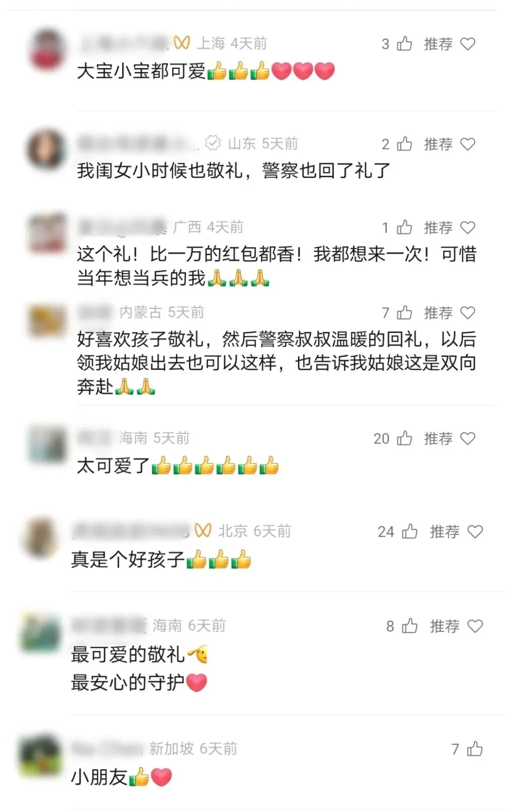505x812 pixels.
Task: Thumbs-up the Singapore comment
Action: click(x=475, y=748)
